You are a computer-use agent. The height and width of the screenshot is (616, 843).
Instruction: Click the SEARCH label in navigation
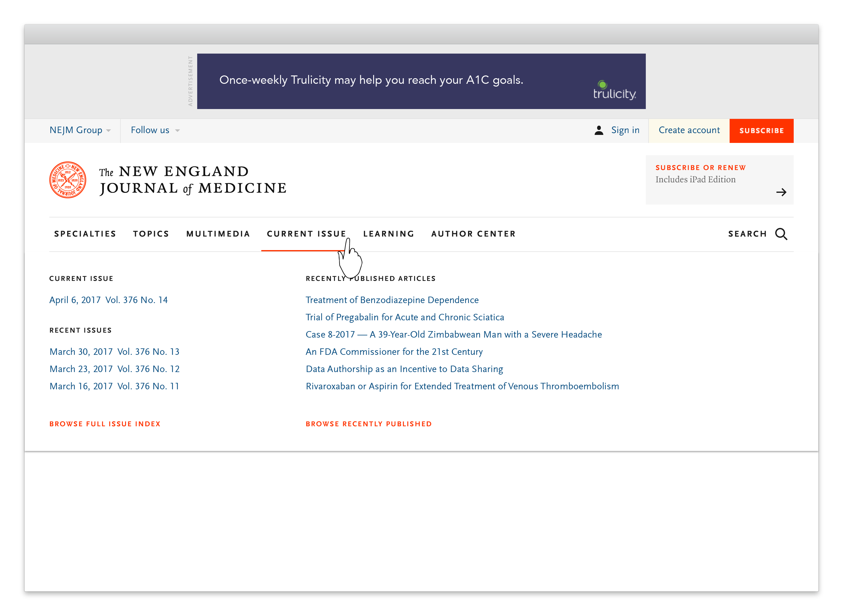(x=747, y=234)
